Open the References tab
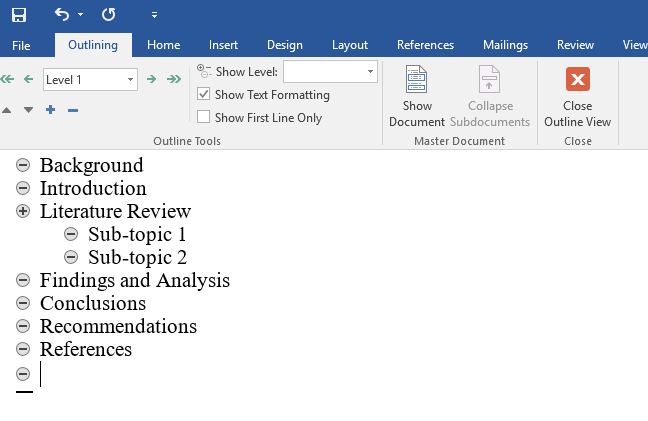Screen dimensions: 648x421 (x=425, y=45)
